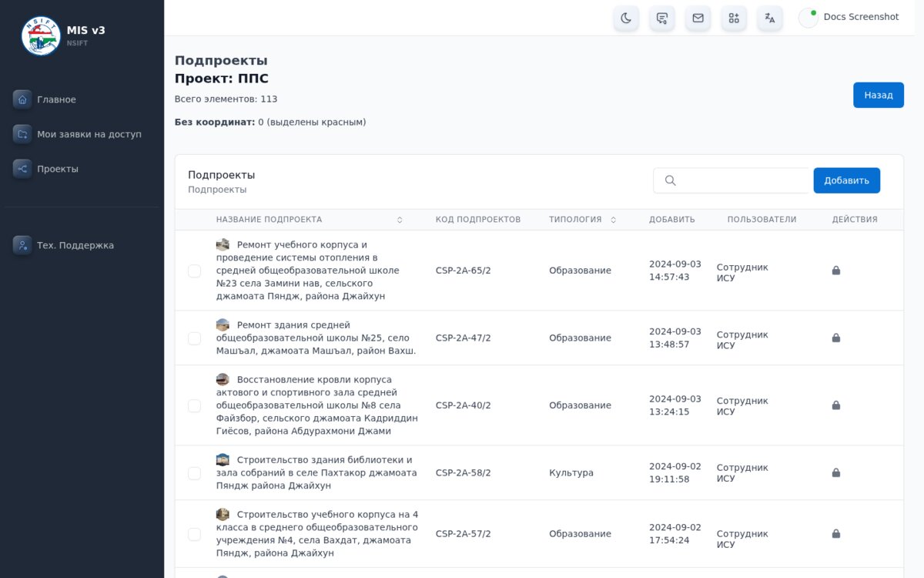Sort by Название подпроекта column arrows
Image resolution: width=924 pixels, height=578 pixels.
(x=400, y=220)
